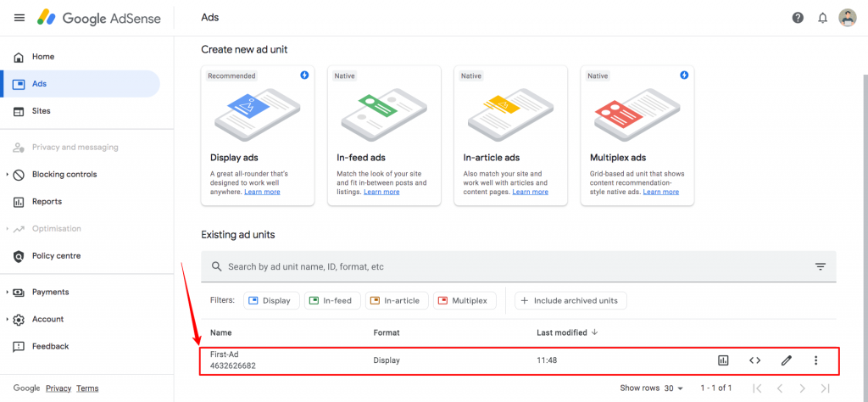Open Learn more for Multiplex ads
This screenshot has height=402, width=868.
point(661,192)
